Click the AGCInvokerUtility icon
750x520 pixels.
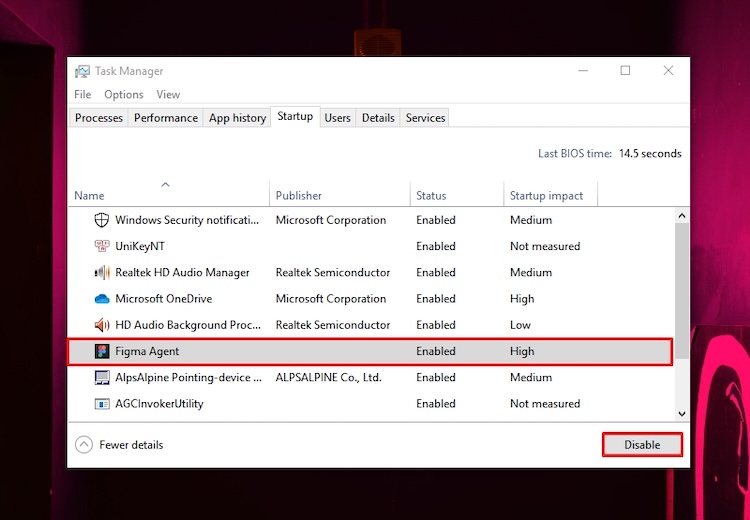[101, 404]
